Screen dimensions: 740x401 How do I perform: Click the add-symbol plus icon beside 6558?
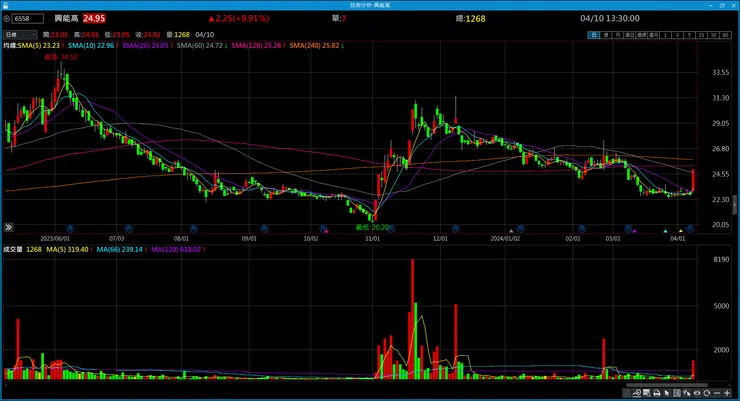coord(7,19)
